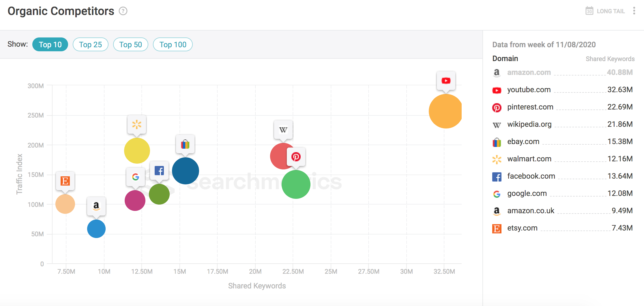Screen dimensions: 644x306
Task: Click the YouTube icon in domain list
Action: [497, 90]
